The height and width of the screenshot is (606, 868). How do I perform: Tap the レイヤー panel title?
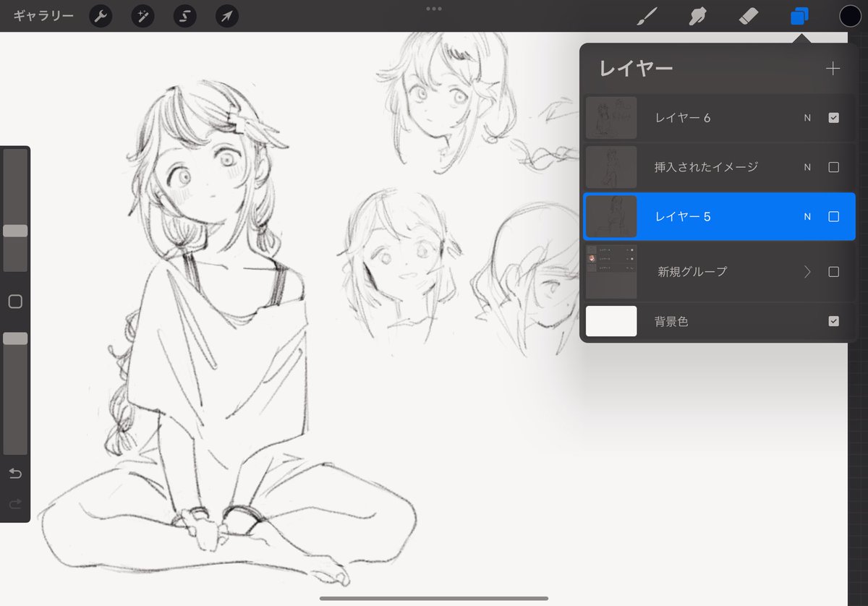click(637, 69)
